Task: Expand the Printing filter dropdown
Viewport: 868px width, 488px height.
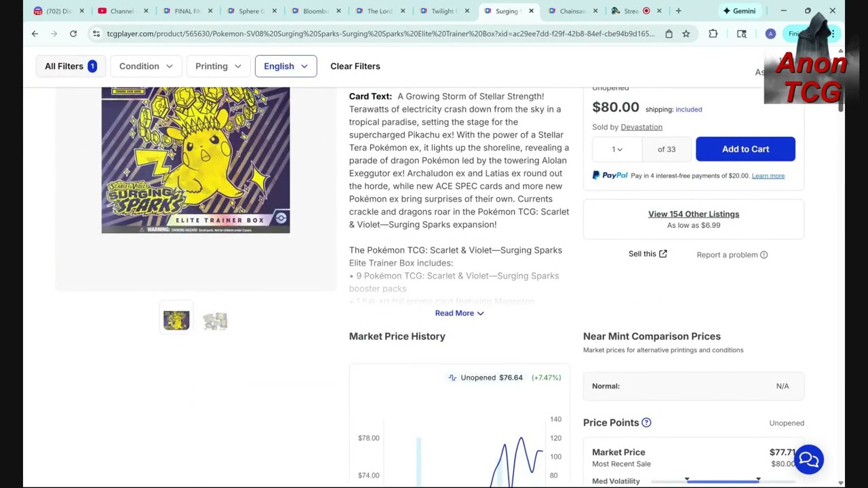Action: point(218,66)
